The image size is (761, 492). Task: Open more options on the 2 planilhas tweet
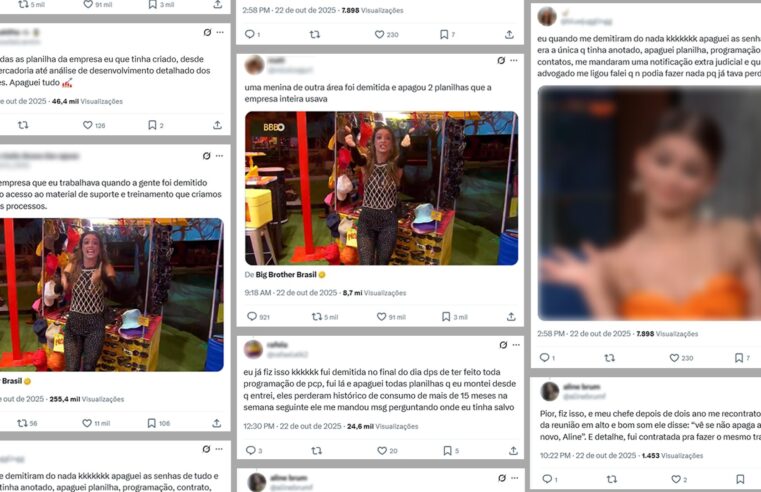514,61
